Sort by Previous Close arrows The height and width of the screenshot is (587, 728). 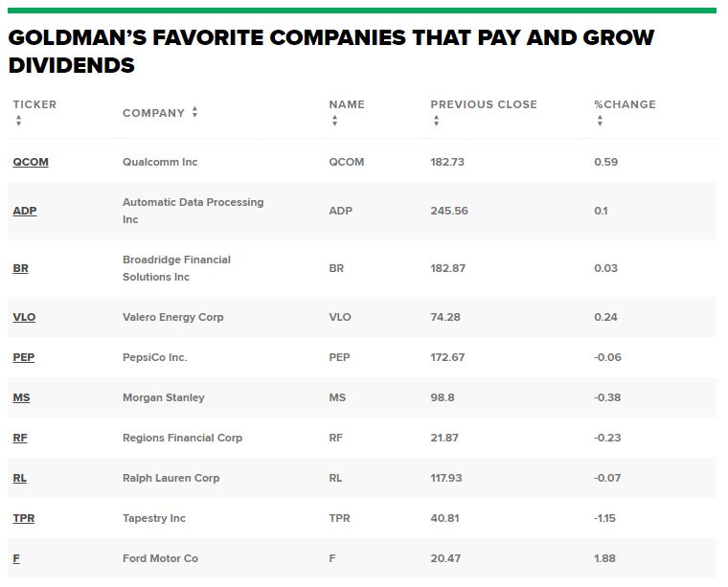[436, 122]
